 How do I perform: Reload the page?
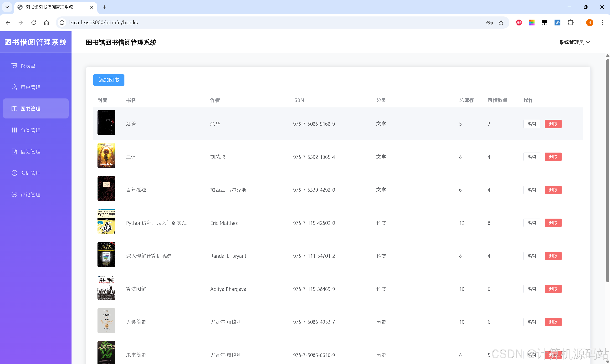coord(34,23)
